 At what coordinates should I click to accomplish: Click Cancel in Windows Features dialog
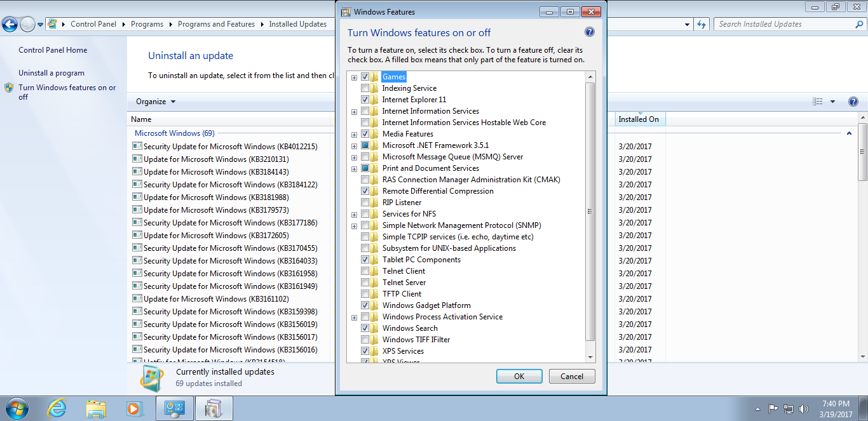(572, 376)
